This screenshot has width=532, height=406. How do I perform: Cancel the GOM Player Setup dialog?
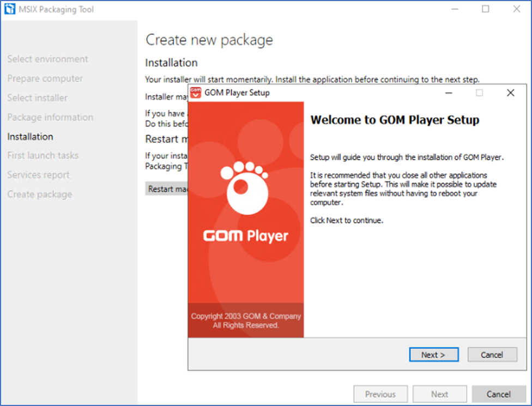click(x=492, y=354)
